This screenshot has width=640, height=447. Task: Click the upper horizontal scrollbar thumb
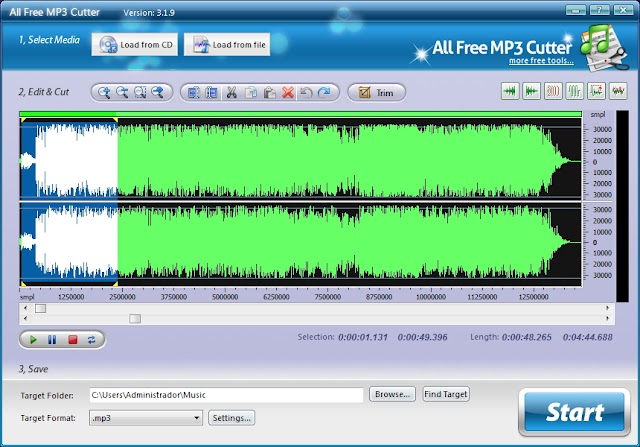pyautogui.click(x=40, y=308)
